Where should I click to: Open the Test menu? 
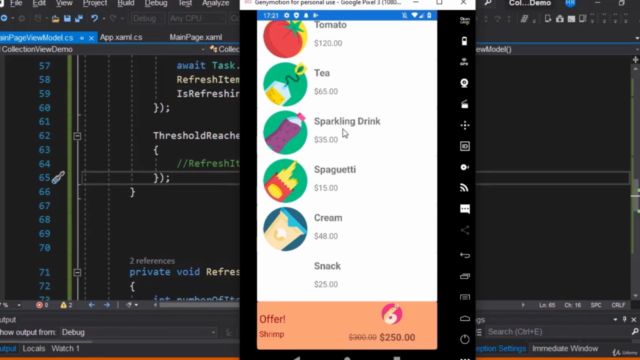(x=185, y=3)
